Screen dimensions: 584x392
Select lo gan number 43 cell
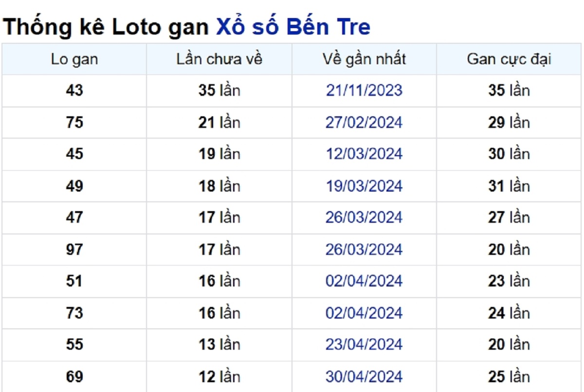click(74, 90)
